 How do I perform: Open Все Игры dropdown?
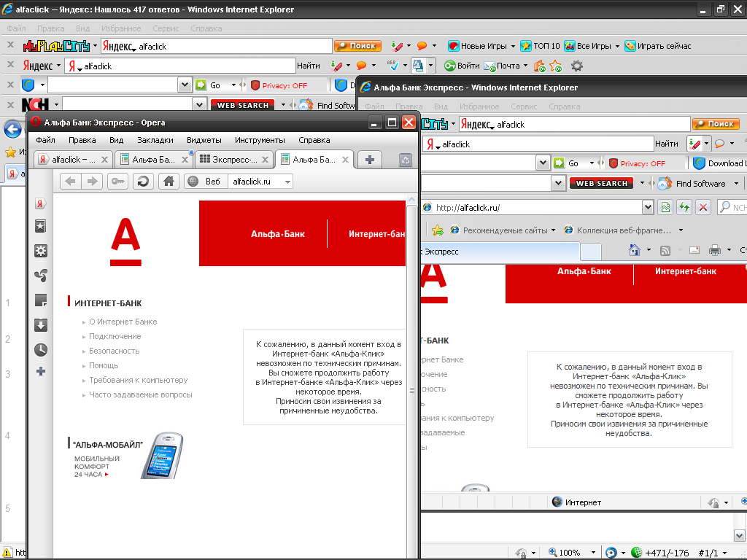[x=617, y=46]
